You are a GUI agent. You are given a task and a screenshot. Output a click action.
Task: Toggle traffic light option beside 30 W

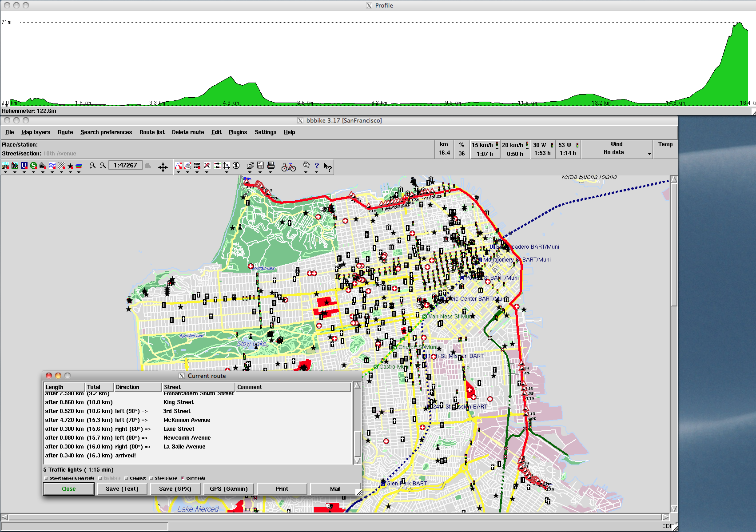[552, 145]
